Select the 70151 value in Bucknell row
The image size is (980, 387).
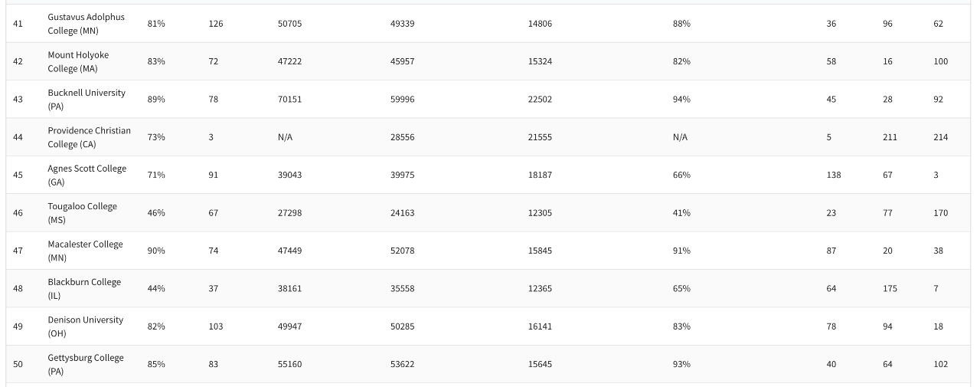tap(289, 100)
